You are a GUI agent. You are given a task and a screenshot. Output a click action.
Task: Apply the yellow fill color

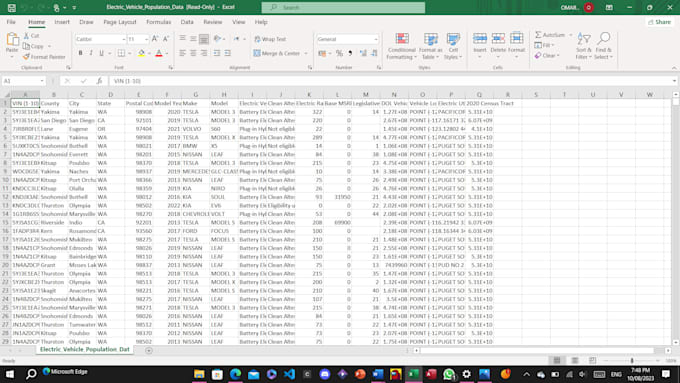click(141, 53)
